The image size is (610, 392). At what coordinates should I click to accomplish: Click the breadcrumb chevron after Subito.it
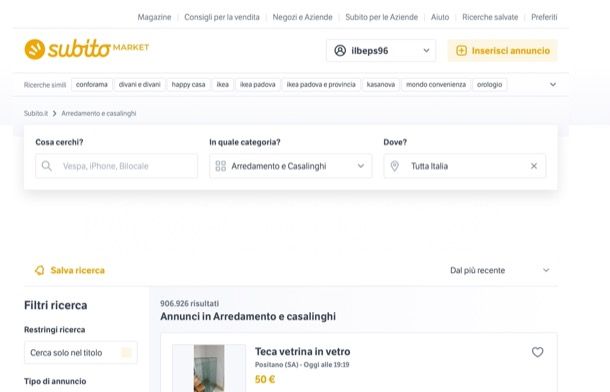tap(54, 114)
